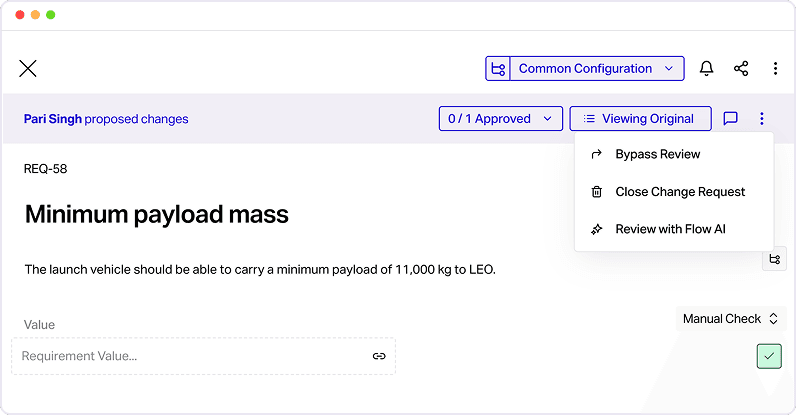The width and height of the screenshot is (796, 415).
Task: Choose Close Change Request menu item
Action: click(x=674, y=192)
